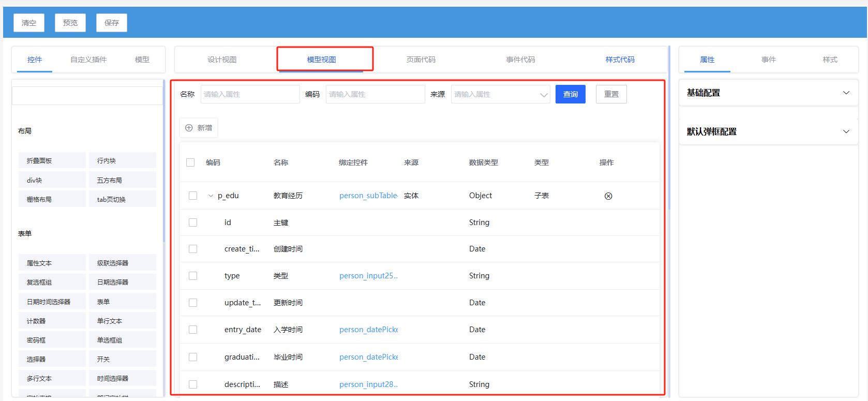Tick the checkbox for the type row
Viewport: 868px width, 401px height.
[193, 276]
